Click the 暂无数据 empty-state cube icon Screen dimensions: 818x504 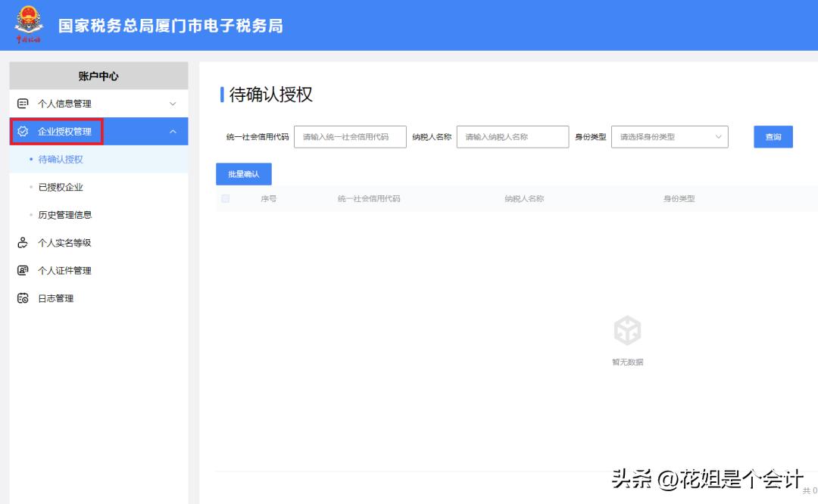[626, 331]
